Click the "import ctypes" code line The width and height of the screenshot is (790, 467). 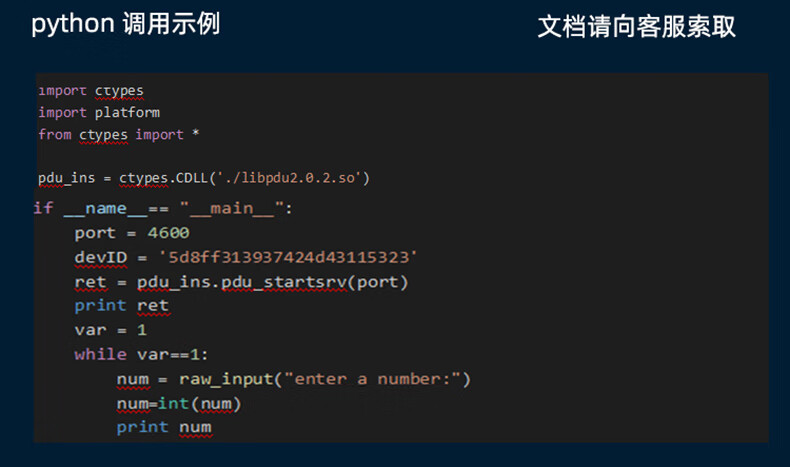click(x=91, y=90)
